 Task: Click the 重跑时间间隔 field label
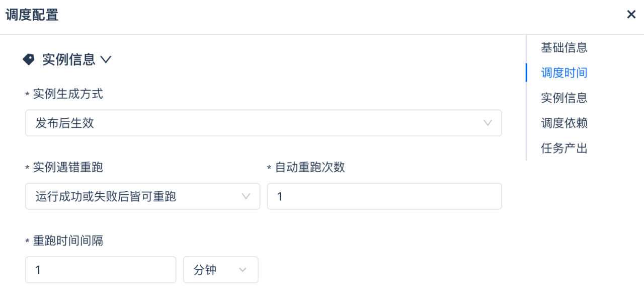[x=67, y=241]
